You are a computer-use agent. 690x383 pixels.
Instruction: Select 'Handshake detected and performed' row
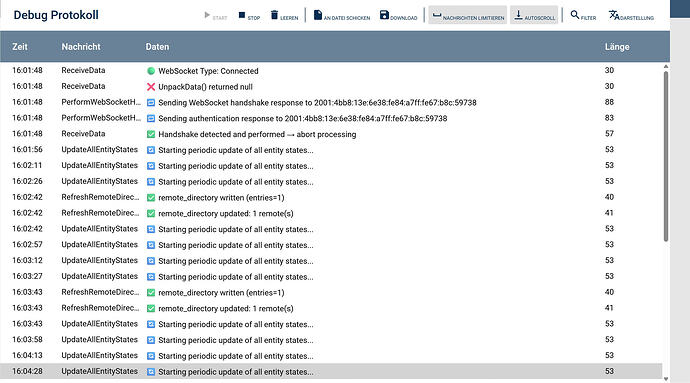[331, 134]
